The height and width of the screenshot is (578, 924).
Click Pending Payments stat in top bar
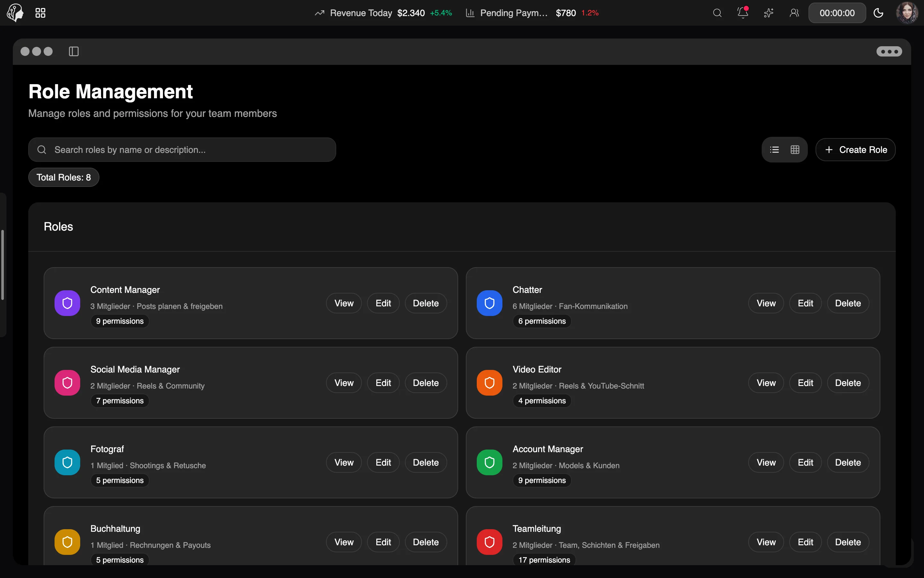tap(532, 13)
